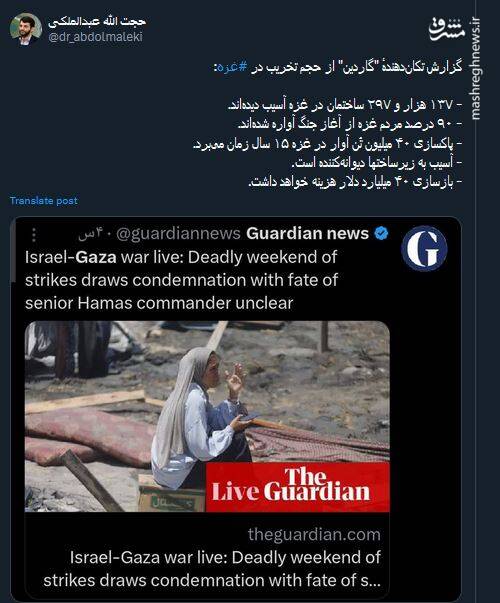Open the Guardian news account name
The width and height of the screenshot is (500, 603).
pyautogui.click(x=307, y=233)
